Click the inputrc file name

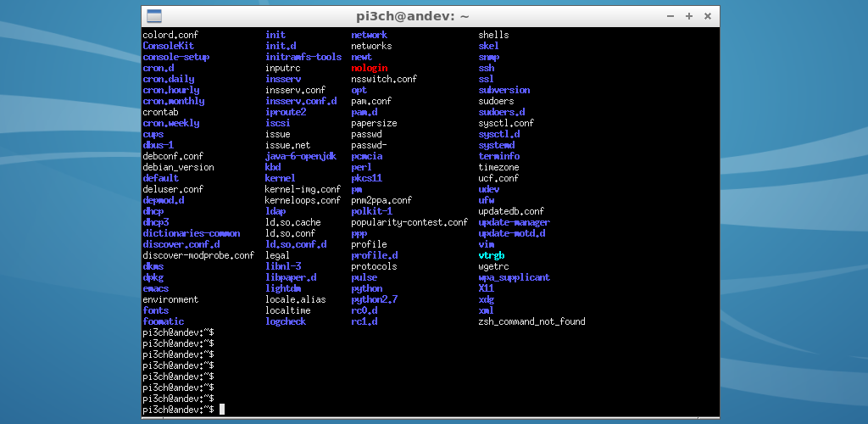click(x=283, y=68)
